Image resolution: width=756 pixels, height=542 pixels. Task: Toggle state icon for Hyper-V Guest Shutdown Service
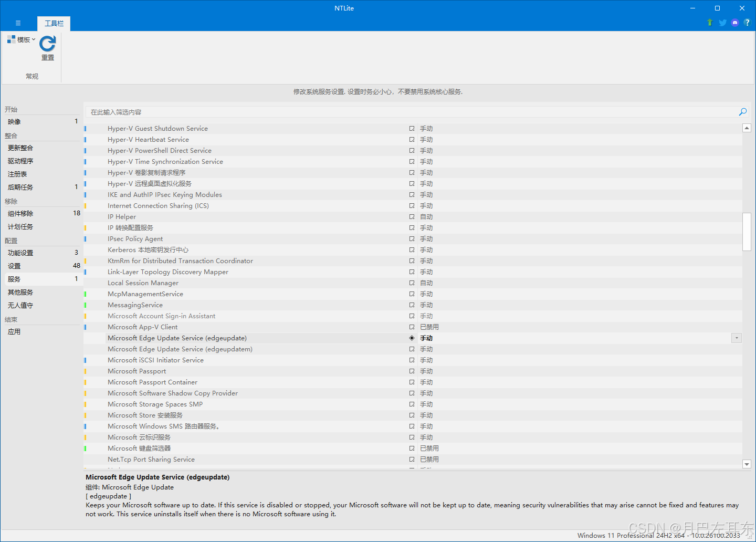coord(412,129)
